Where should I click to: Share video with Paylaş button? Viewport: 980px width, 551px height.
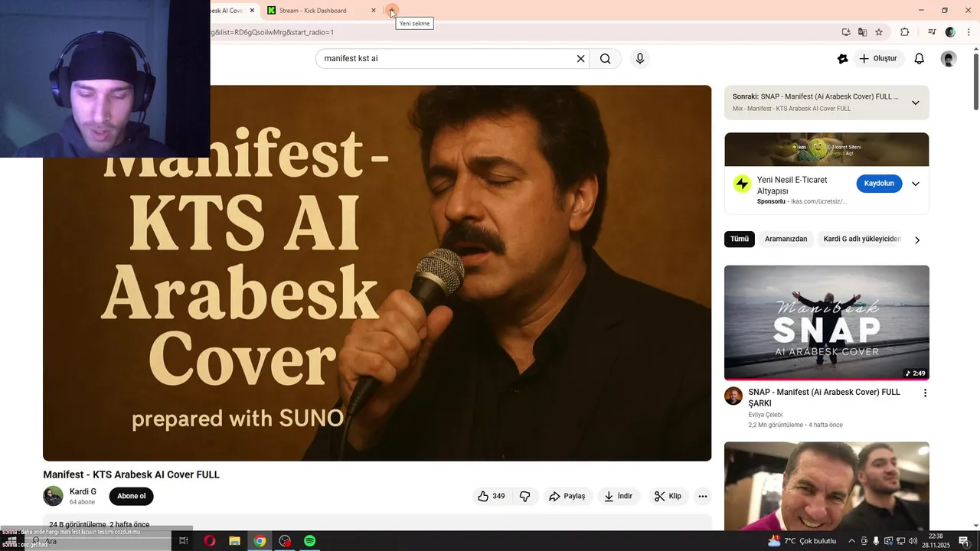tap(567, 496)
